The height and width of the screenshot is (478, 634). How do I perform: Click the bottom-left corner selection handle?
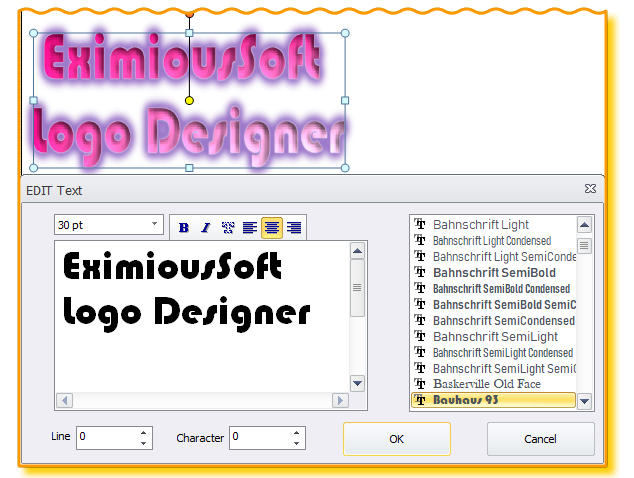(x=34, y=168)
